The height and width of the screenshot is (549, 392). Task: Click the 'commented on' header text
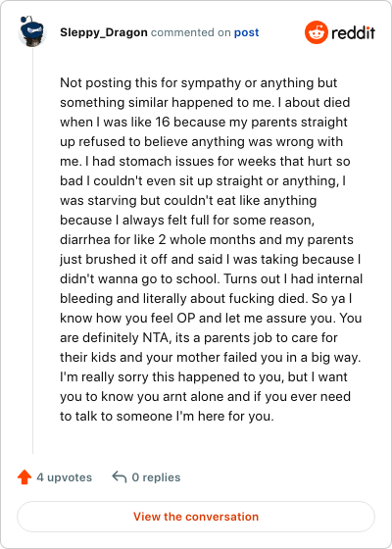[x=191, y=32]
